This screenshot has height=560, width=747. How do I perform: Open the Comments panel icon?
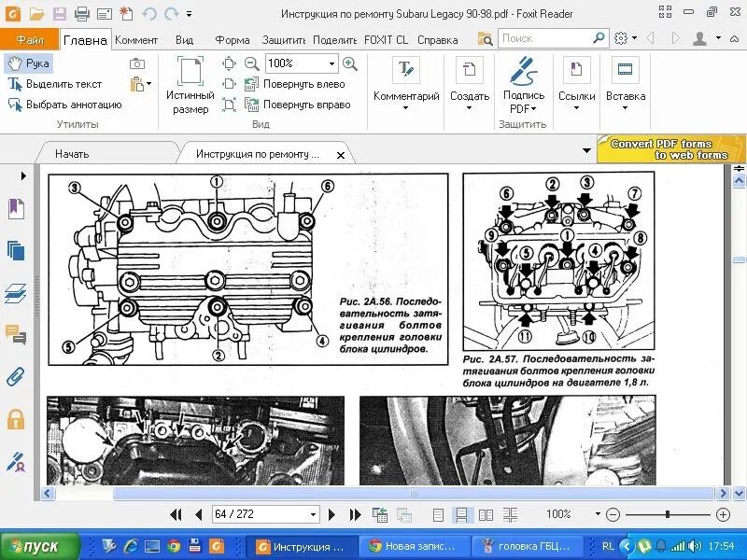point(16,335)
